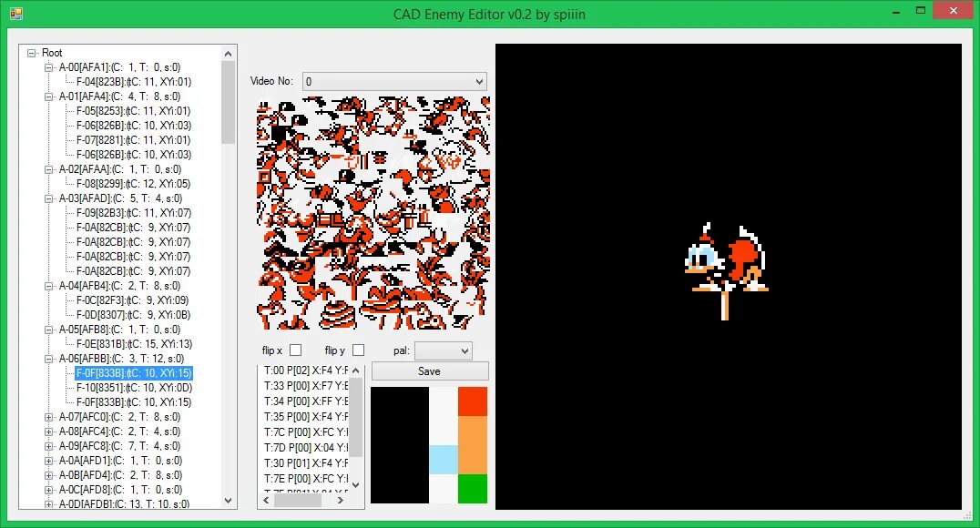
Task: Collapse the Root tree node
Action: click(x=31, y=53)
